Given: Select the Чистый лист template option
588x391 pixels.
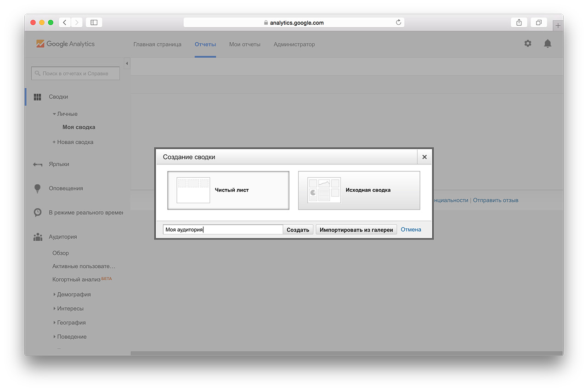Looking at the screenshot, I should pos(228,190).
